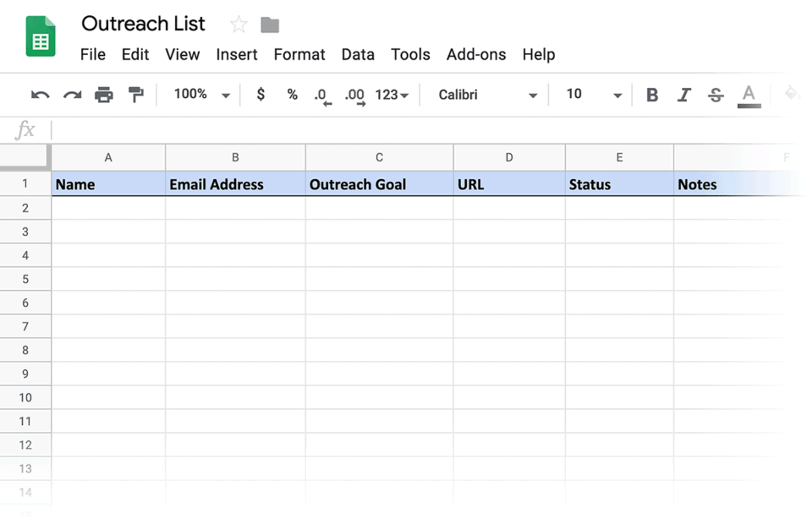
Task: Increase decimal places
Action: point(354,94)
